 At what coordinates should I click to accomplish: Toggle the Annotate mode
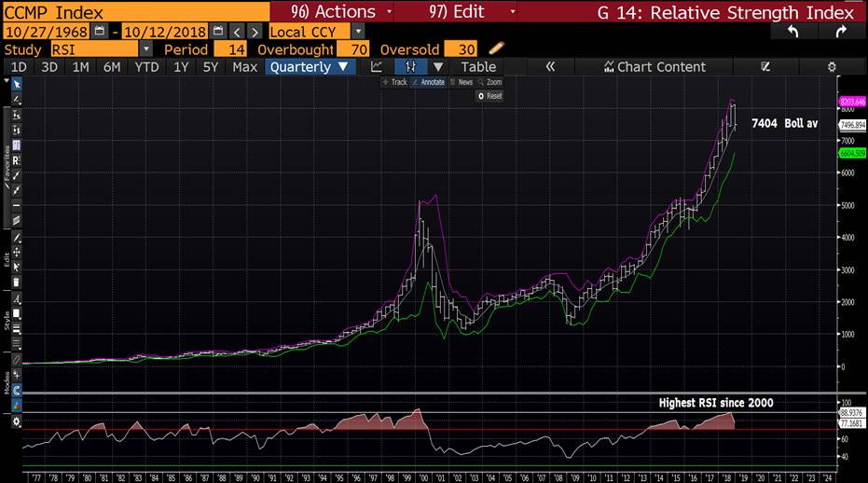[428, 82]
